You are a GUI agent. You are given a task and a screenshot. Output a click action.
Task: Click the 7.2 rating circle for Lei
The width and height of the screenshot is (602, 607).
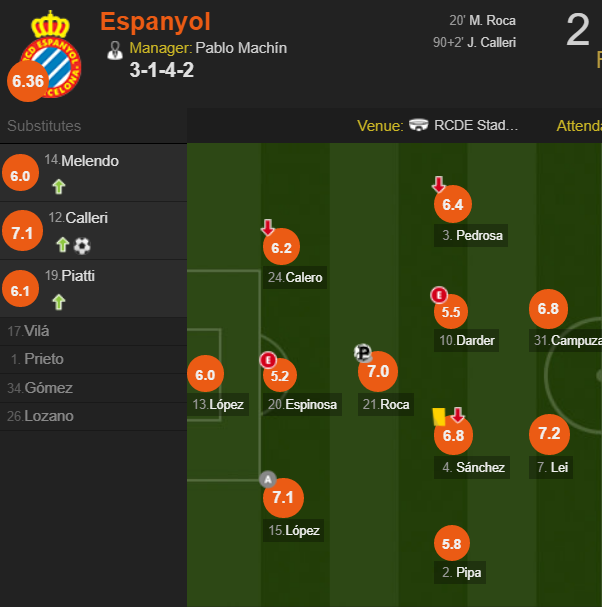pyautogui.click(x=549, y=434)
